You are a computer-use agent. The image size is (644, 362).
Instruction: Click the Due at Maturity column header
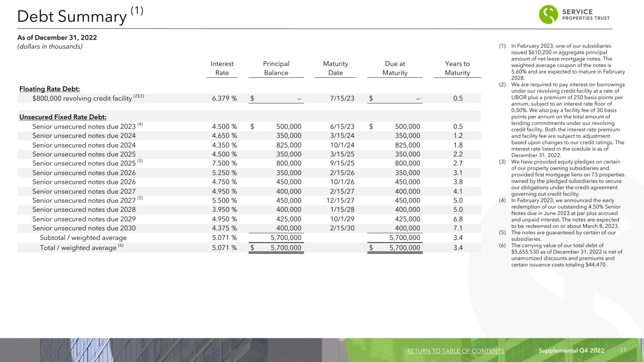pos(395,68)
